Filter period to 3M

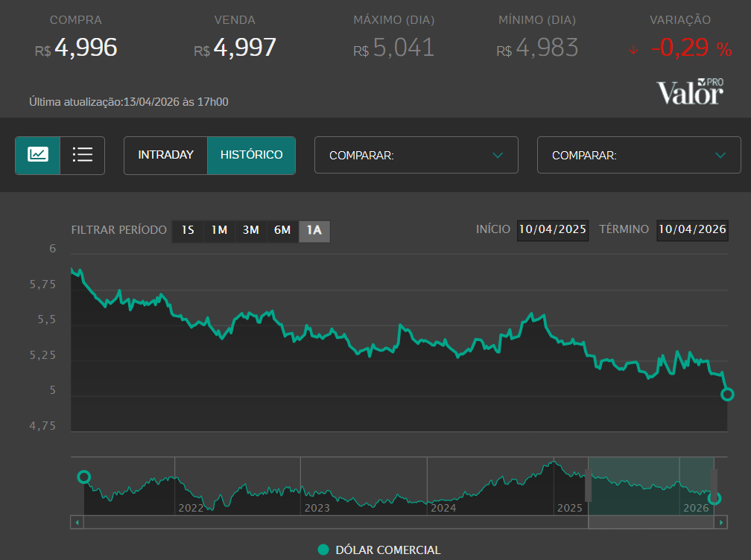(x=251, y=231)
